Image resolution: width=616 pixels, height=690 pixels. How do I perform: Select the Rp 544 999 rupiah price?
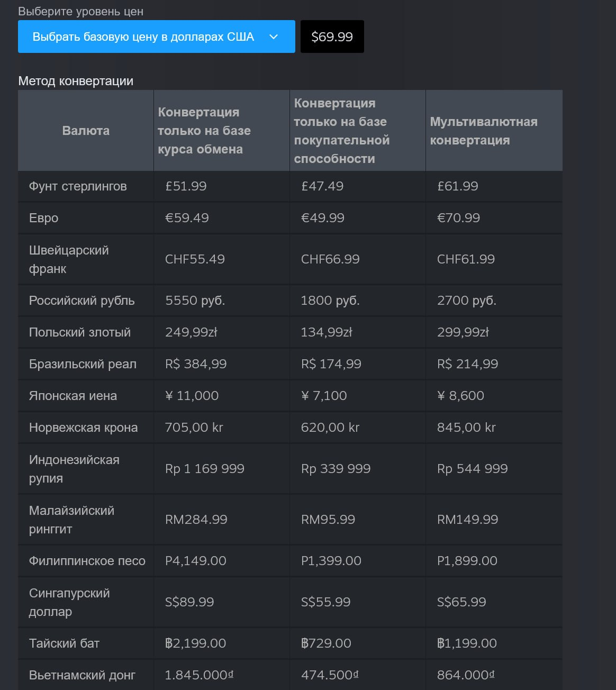tap(472, 469)
